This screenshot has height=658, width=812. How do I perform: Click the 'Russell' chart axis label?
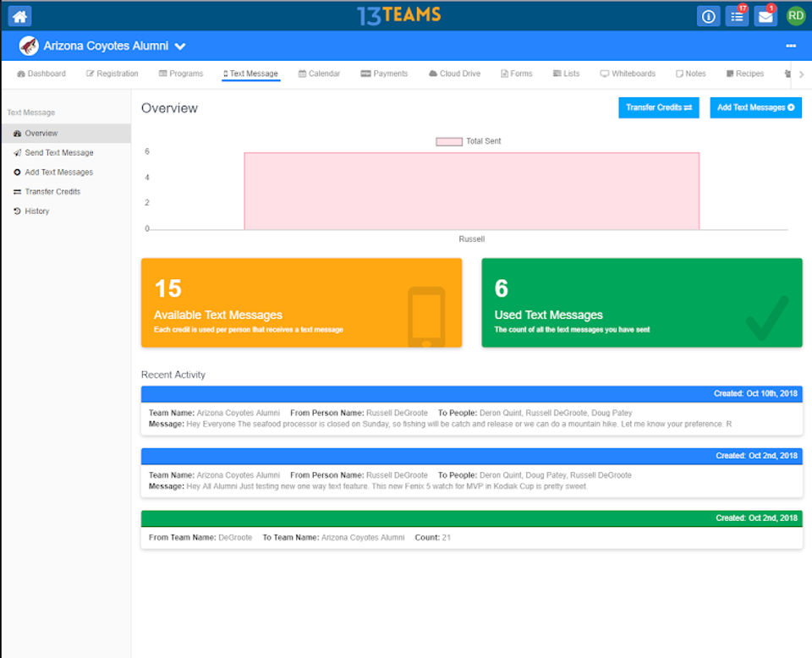pos(472,239)
